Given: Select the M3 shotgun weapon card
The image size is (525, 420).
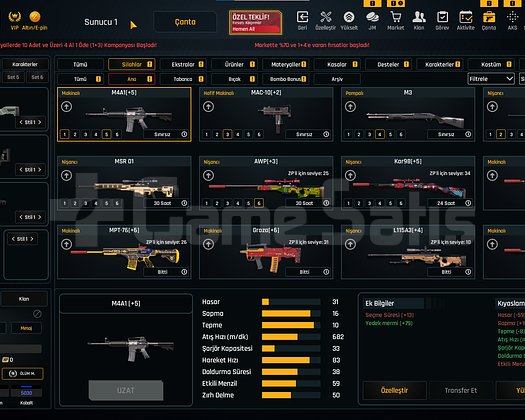Looking at the screenshot, I should (408, 115).
